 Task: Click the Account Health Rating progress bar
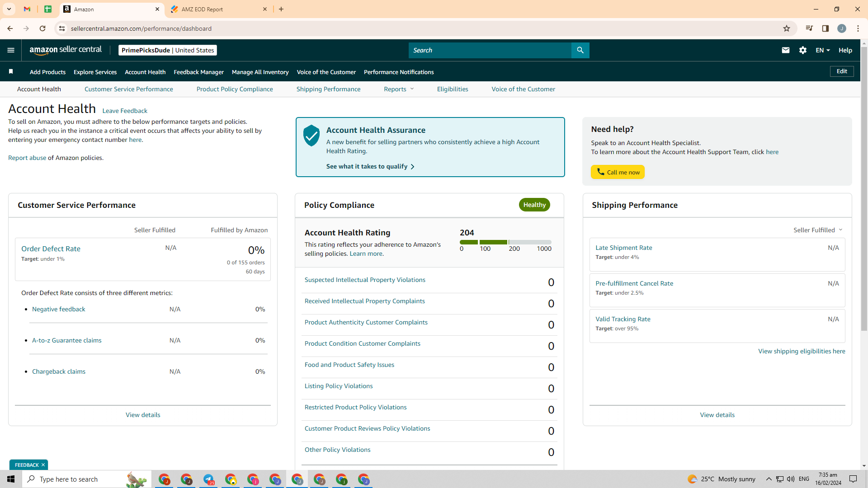pos(505,242)
